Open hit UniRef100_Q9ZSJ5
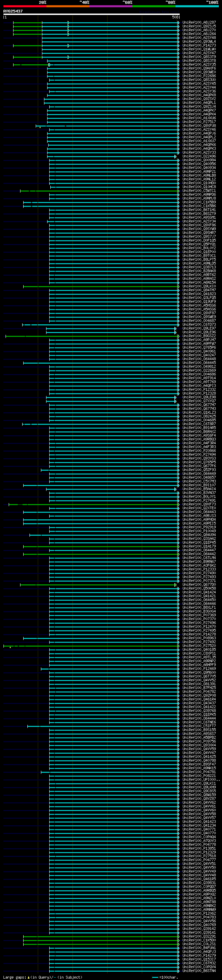The width and height of the screenshot is (222, 980). [199, 27]
